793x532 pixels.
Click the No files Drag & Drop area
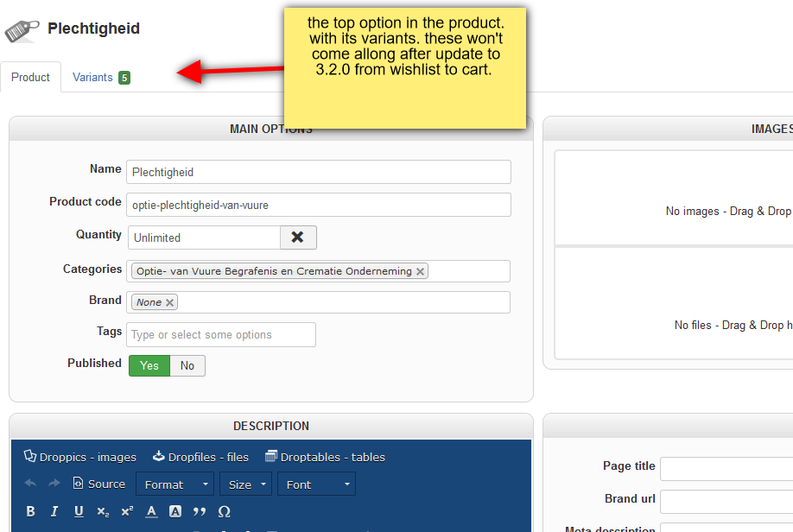[675, 303]
